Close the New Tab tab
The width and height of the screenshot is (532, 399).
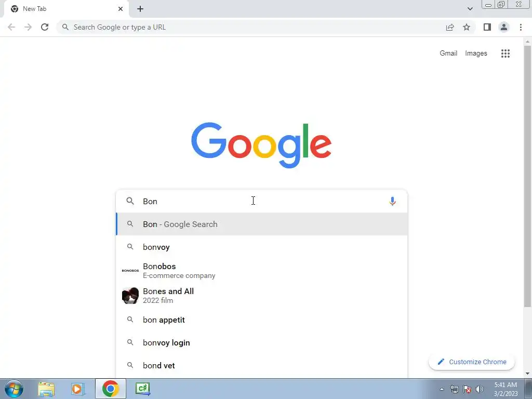pos(121,9)
